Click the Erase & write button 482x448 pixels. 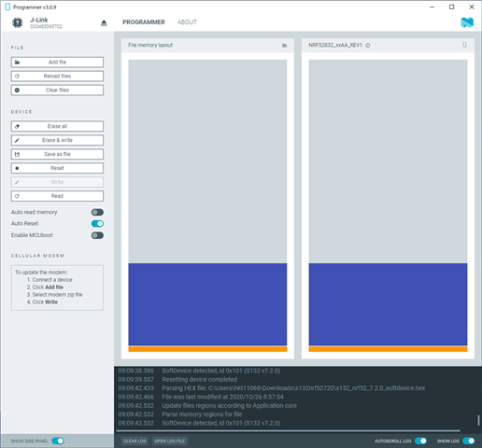[57, 140]
